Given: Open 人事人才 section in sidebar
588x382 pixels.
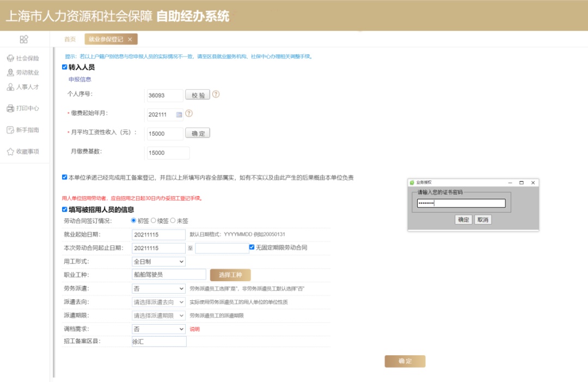Looking at the screenshot, I should pos(23,87).
